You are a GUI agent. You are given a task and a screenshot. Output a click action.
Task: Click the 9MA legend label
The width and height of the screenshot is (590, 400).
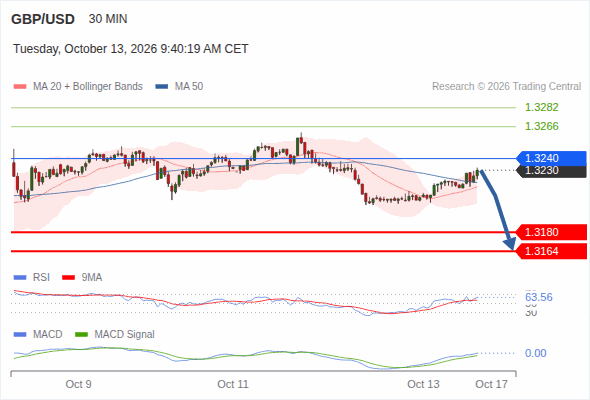[x=92, y=278]
